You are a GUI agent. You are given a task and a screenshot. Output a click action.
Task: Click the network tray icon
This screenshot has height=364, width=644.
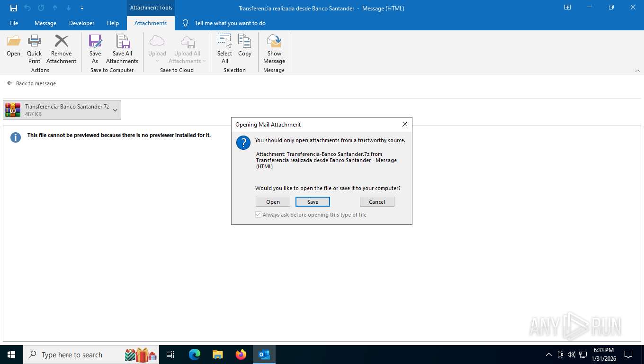click(583, 355)
